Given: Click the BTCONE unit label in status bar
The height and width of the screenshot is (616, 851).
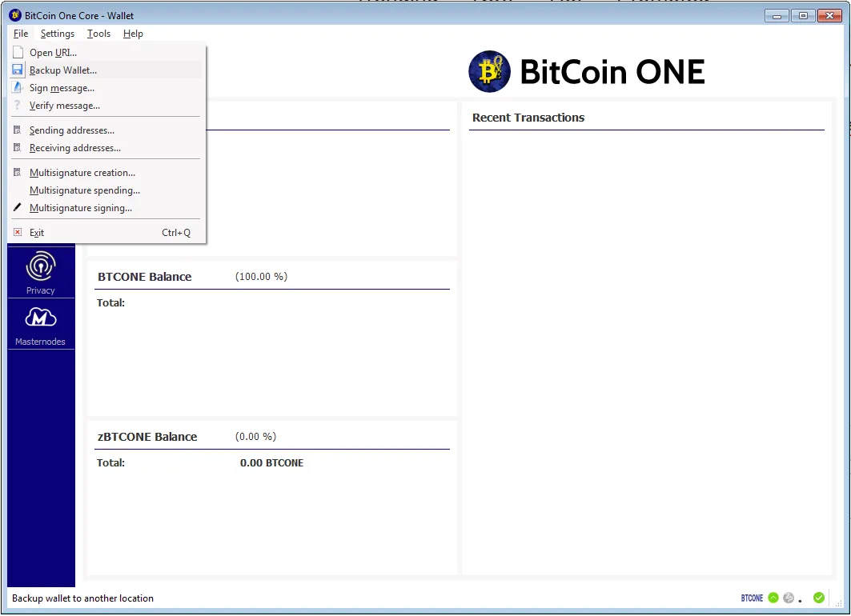Looking at the screenshot, I should (x=752, y=598).
